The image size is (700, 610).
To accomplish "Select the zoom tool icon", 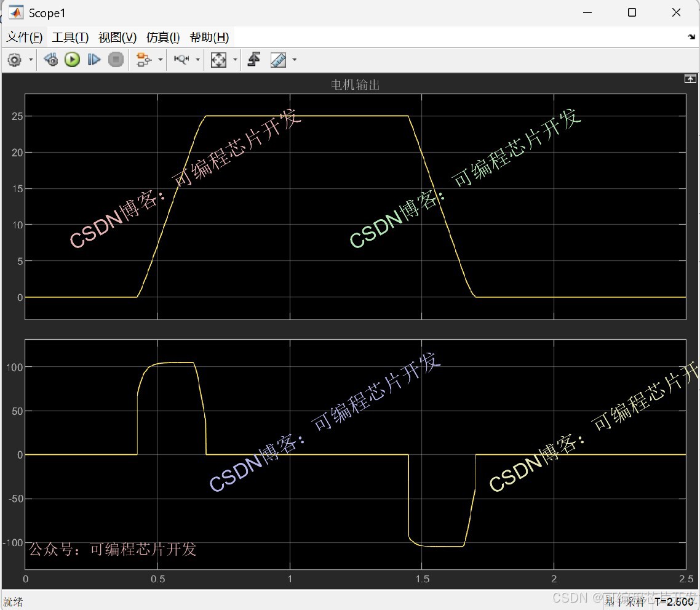I will click(181, 60).
